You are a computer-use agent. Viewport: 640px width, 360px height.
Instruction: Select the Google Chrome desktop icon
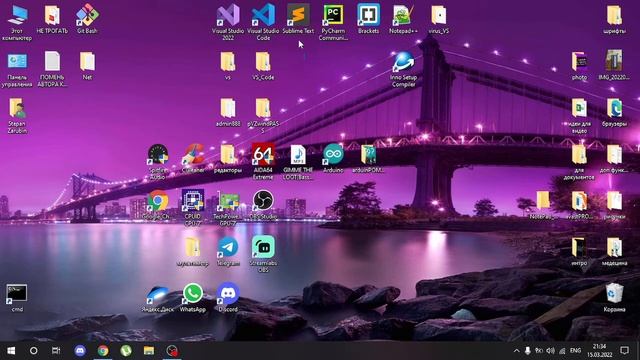158,201
